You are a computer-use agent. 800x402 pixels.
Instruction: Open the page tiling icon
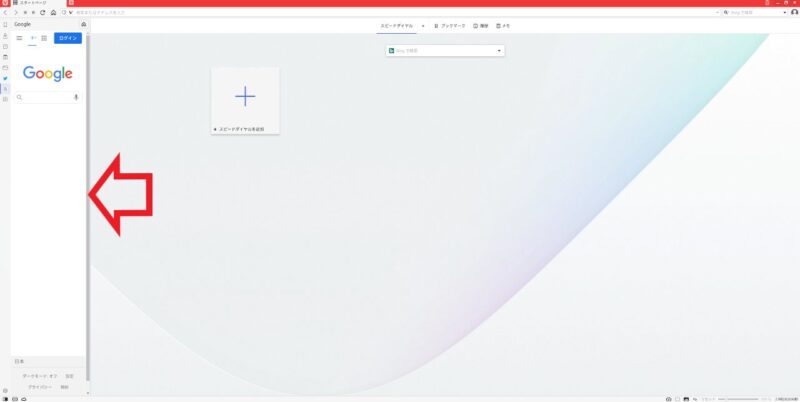pos(677,399)
